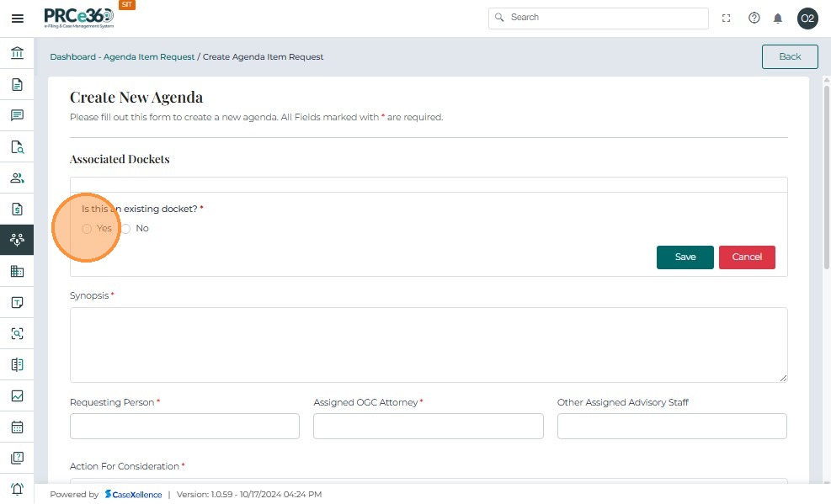The height and width of the screenshot is (504, 831).
Task: Click the Save button
Action: (685, 257)
